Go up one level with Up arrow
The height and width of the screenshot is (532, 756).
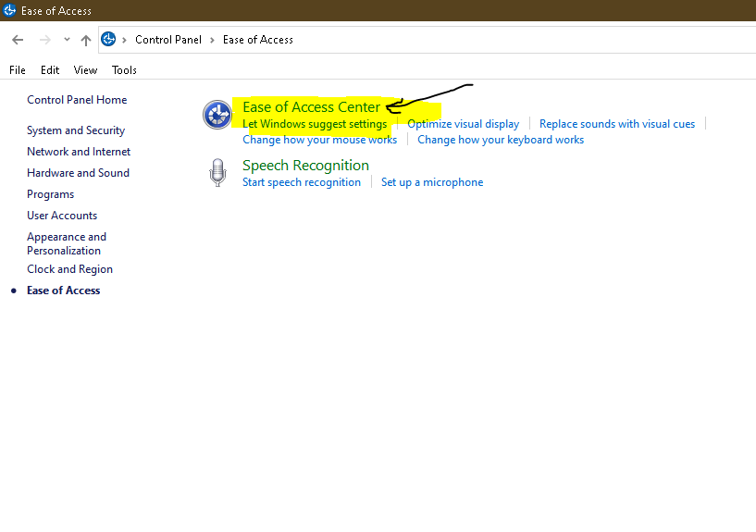[x=86, y=40]
